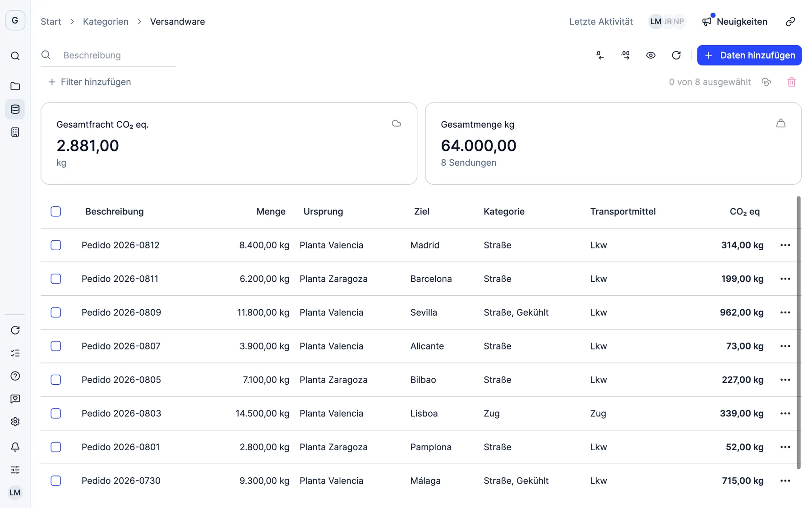Check the box for Pedido 2026-0730
Viewport: 812px width, 508px height.
coord(56,480)
